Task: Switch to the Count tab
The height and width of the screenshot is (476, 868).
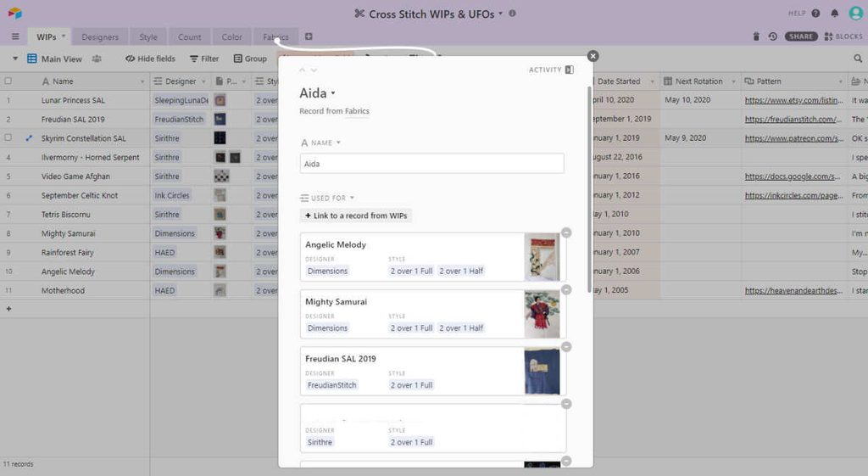Action: click(x=189, y=37)
